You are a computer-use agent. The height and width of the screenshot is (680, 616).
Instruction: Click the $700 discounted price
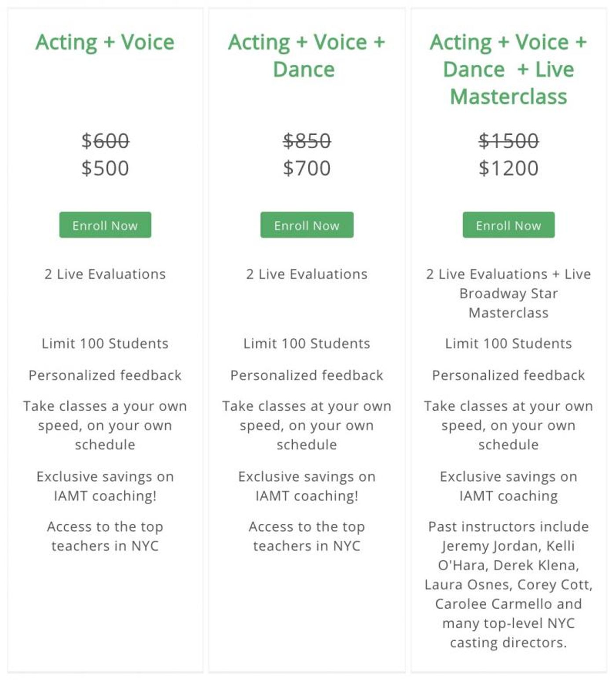click(x=307, y=168)
